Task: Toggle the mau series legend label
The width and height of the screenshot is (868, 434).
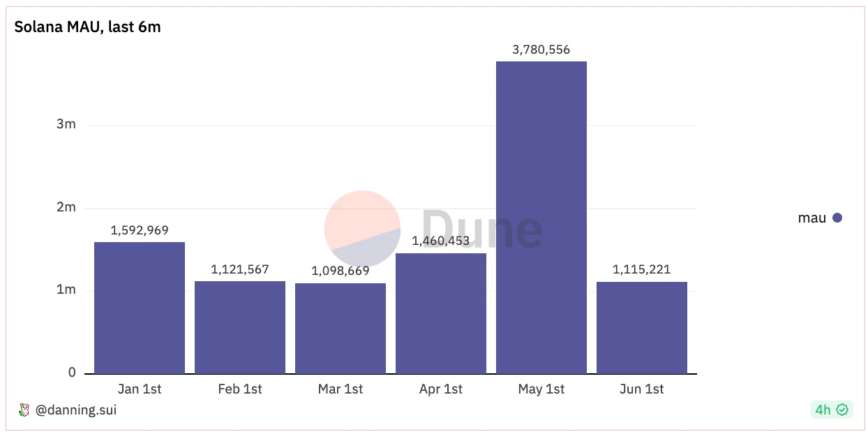Action: (811, 218)
